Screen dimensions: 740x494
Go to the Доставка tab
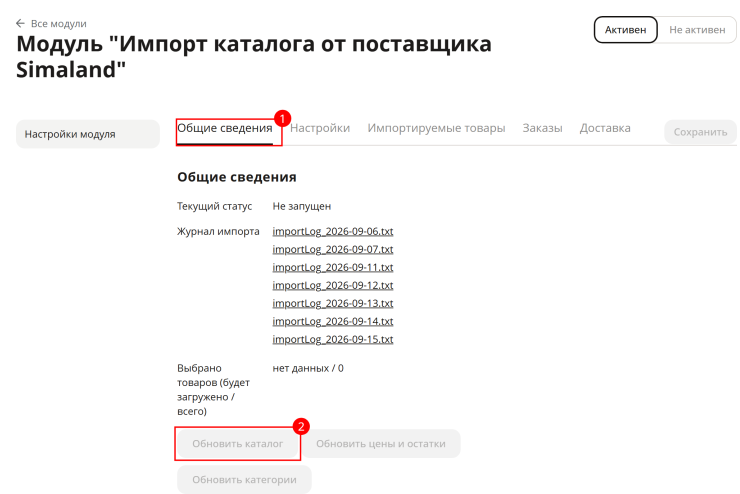click(605, 128)
